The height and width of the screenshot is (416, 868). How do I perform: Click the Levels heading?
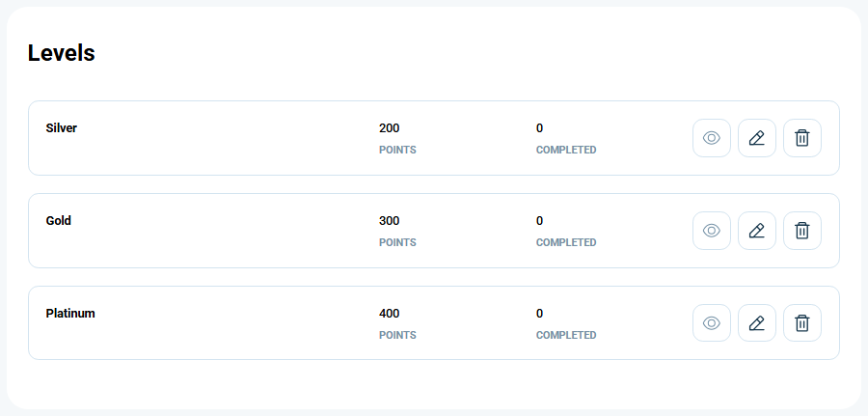[x=62, y=53]
